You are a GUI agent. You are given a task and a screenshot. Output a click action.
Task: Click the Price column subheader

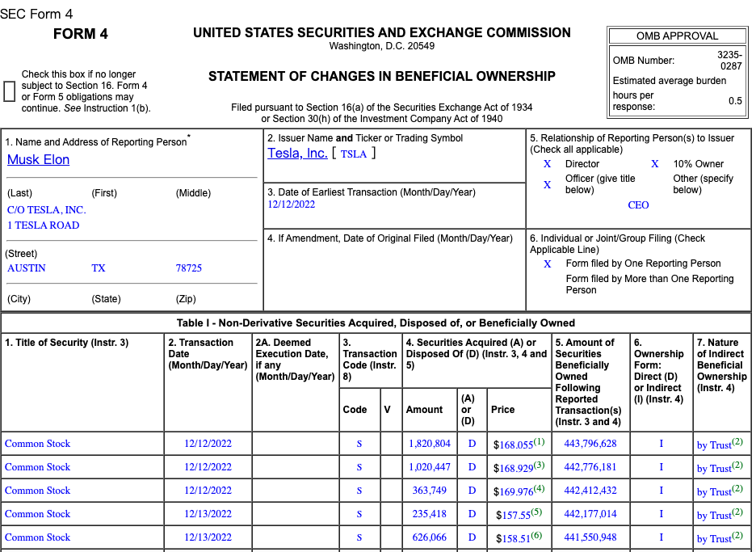point(503,410)
